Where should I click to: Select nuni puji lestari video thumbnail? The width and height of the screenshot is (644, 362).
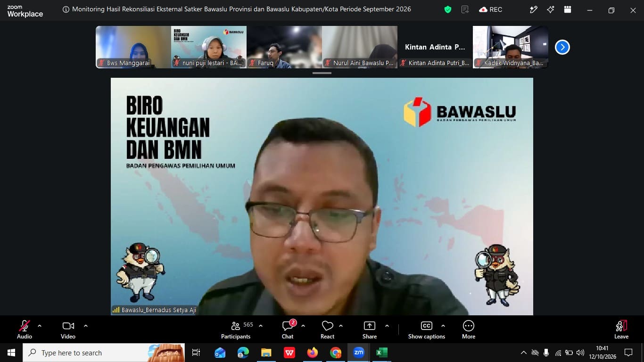209,47
